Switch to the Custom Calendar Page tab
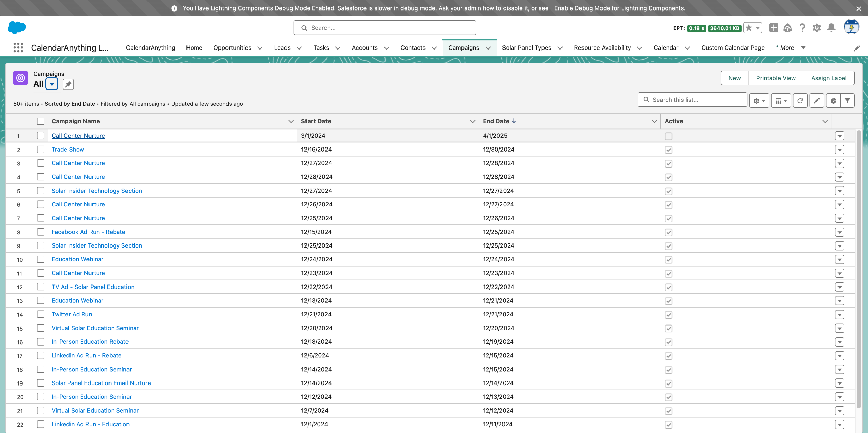The width and height of the screenshot is (868, 433). (733, 48)
